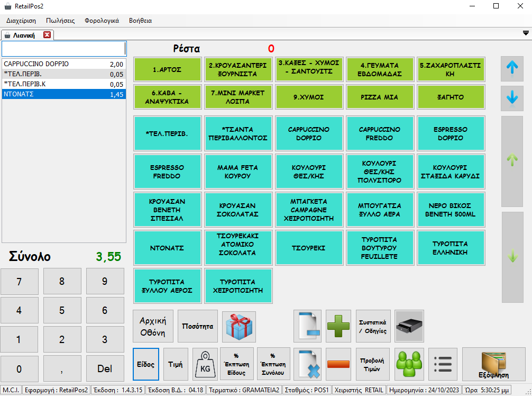532x396 pixels.
Task: Select the 1.ΑΡΤΟΣ category
Action: click(x=168, y=69)
